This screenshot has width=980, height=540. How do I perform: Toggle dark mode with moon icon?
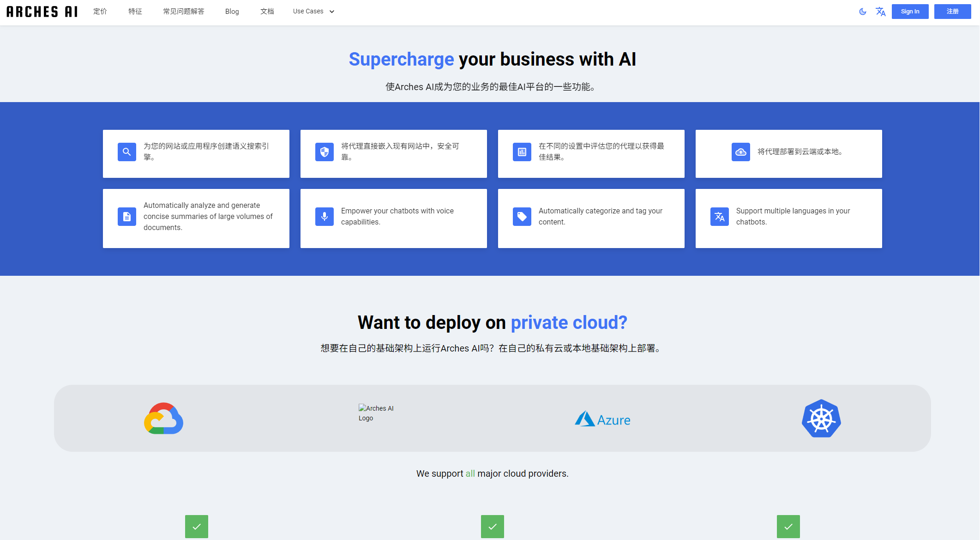click(862, 12)
